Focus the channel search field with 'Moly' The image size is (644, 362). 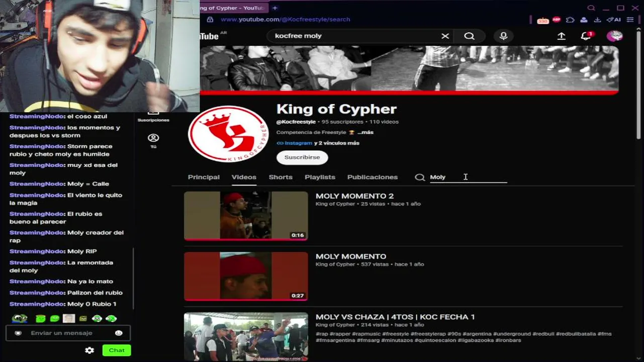tap(468, 177)
